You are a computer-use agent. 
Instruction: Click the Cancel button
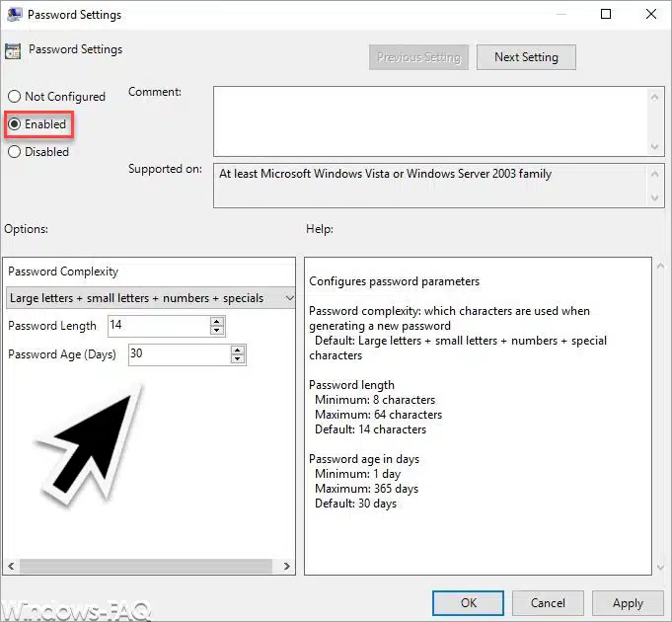548,603
